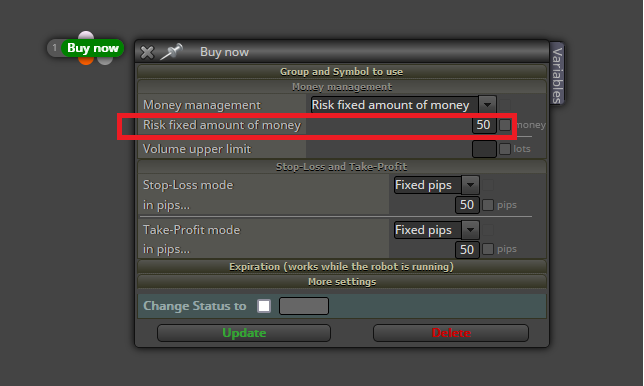
Task: Select the green Buy now block on the canvas
Action: click(92, 48)
